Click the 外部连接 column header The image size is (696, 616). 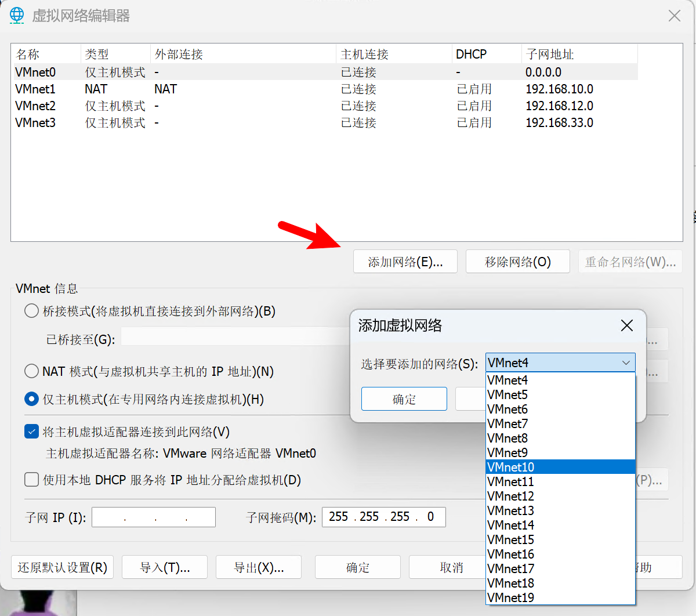[x=243, y=54]
